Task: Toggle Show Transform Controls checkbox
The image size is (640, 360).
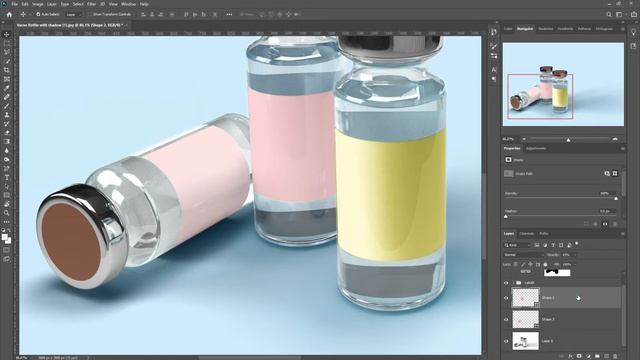Action: (x=90, y=14)
